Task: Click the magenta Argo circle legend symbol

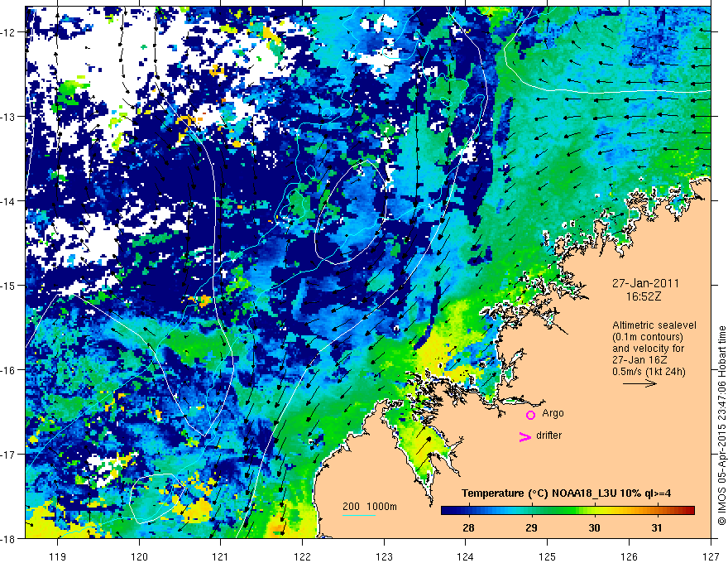Action: (x=530, y=415)
